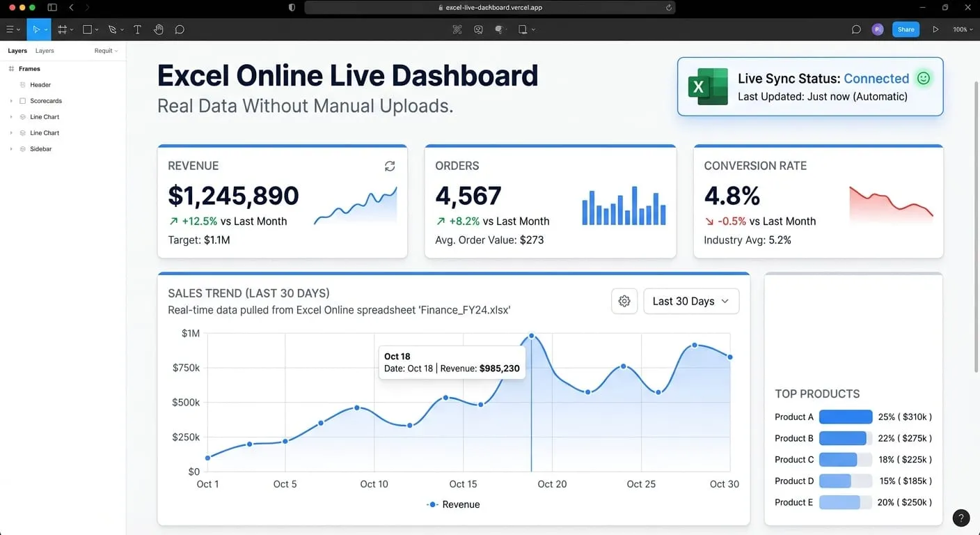Start presentation with the play icon

coord(935,29)
